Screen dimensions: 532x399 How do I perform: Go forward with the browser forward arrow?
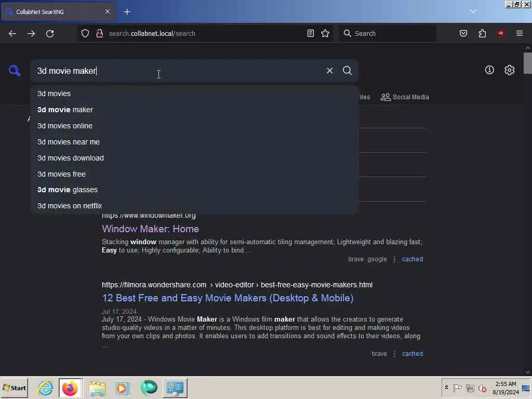pos(31,34)
